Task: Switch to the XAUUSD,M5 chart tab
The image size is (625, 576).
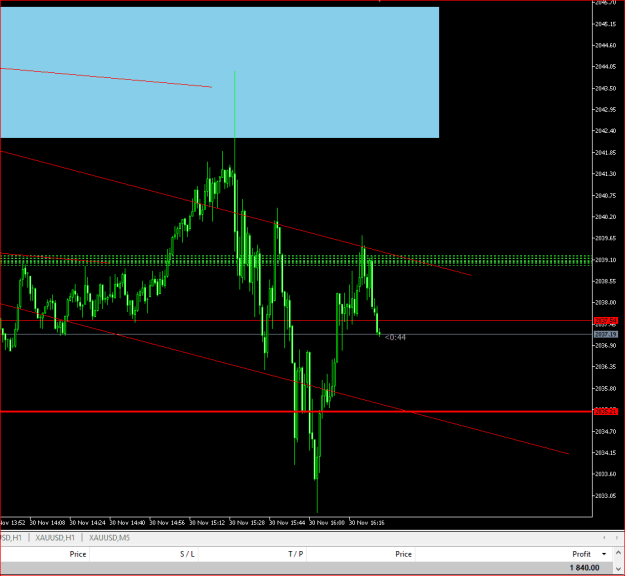Action: (109, 538)
